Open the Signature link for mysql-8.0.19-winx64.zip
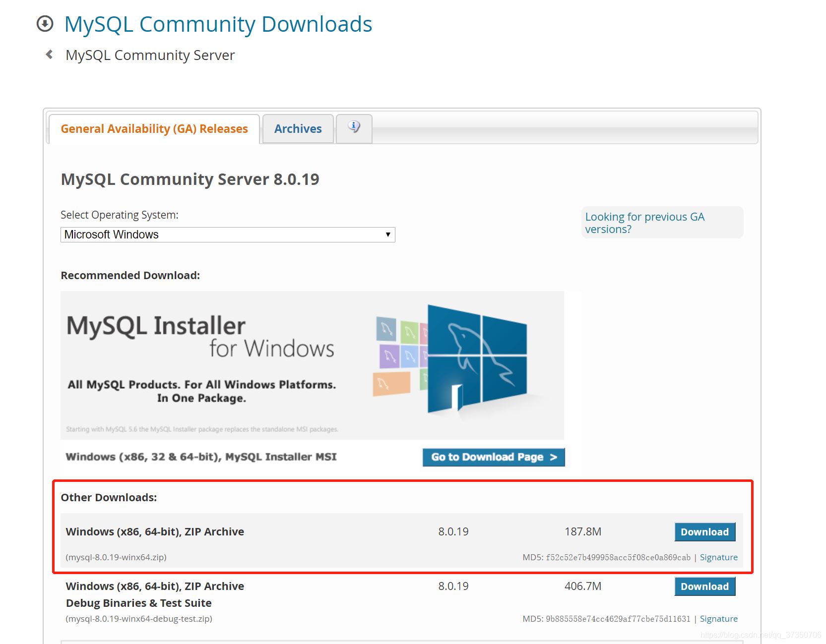The width and height of the screenshot is (826, 644). (718, 557)
